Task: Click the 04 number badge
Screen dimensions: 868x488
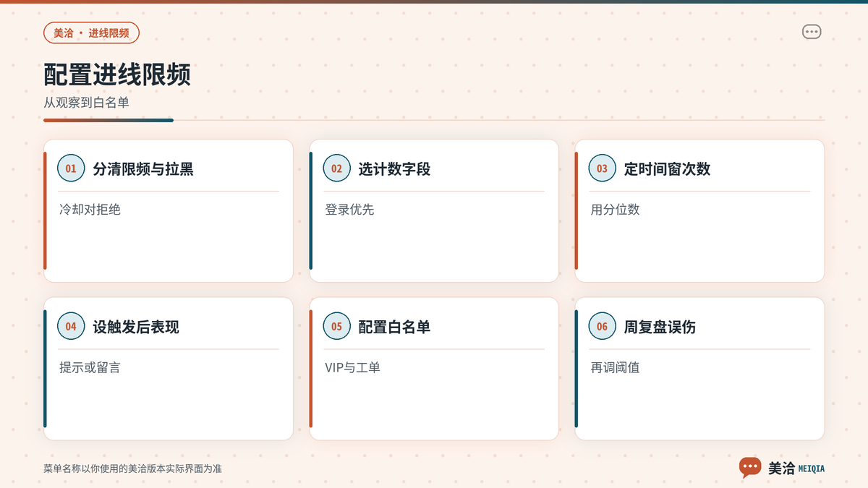Action: [71, 327]
